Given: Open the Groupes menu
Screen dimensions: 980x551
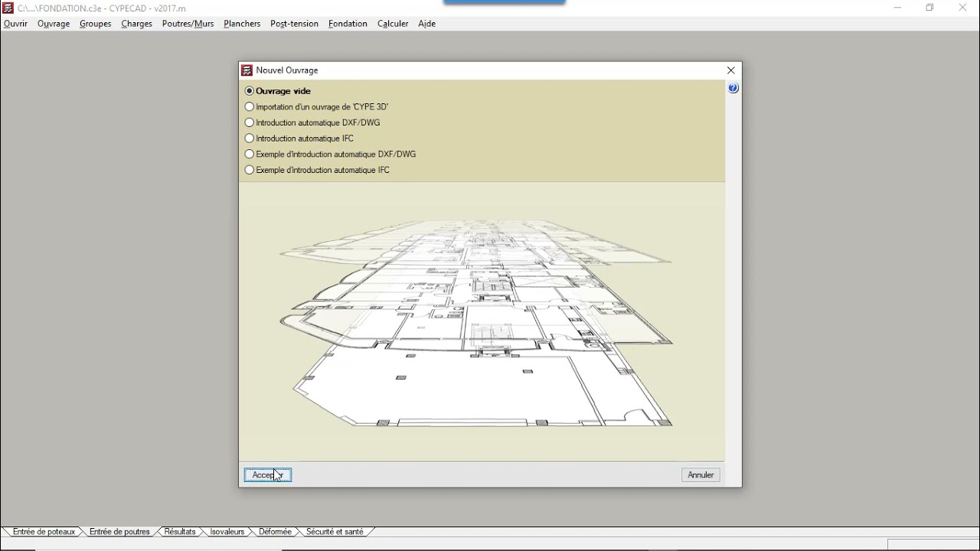Looking at the screenshot, I should [96, 24].
